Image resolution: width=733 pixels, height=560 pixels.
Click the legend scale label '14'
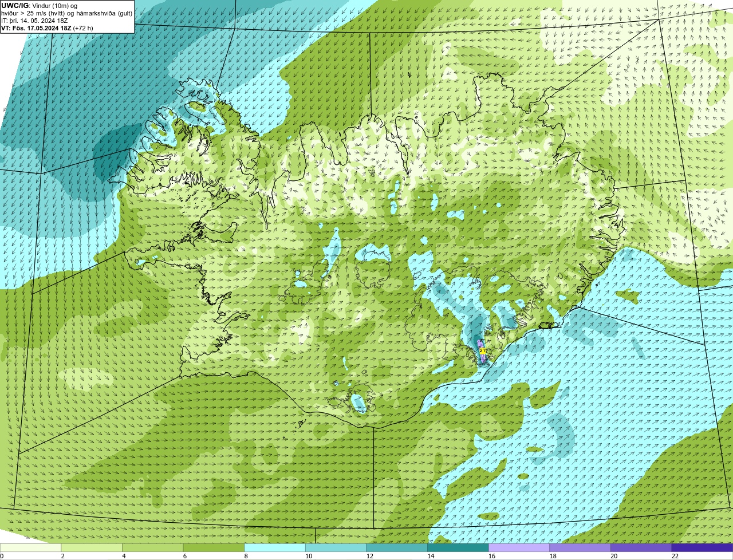pyautogui.click(x=431, y=556)
